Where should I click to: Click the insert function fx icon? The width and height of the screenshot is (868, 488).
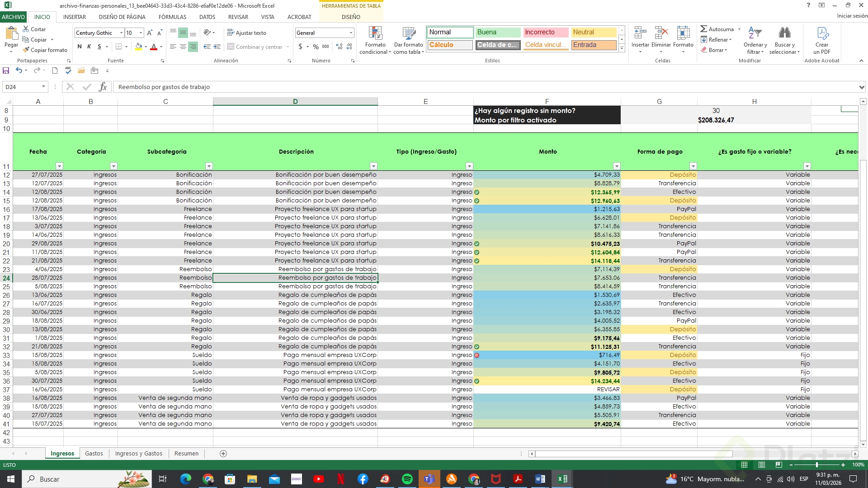tap(103, 87)
